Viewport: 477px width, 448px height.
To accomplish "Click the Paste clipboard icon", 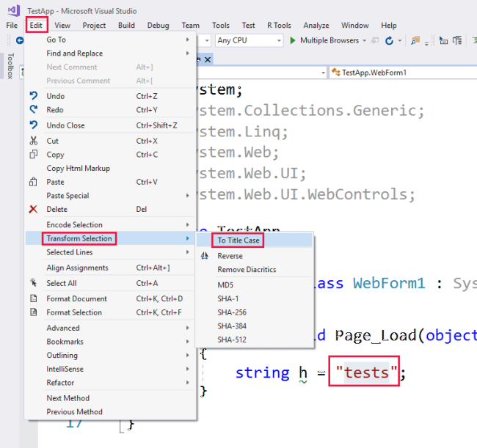I will 33,182.
